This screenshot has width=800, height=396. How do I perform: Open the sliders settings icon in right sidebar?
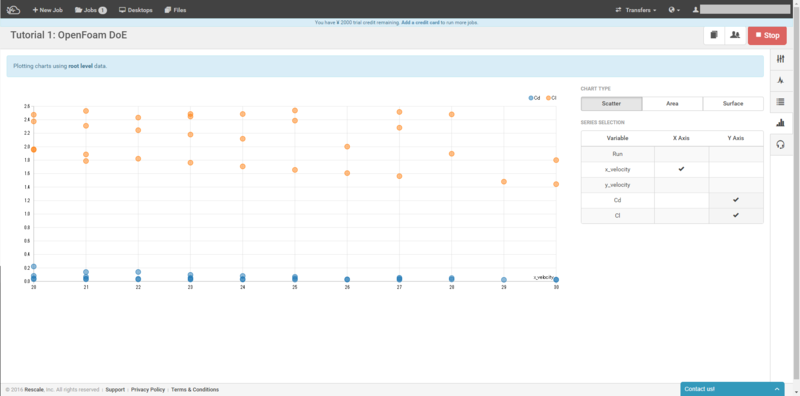(x=780, y=59)
